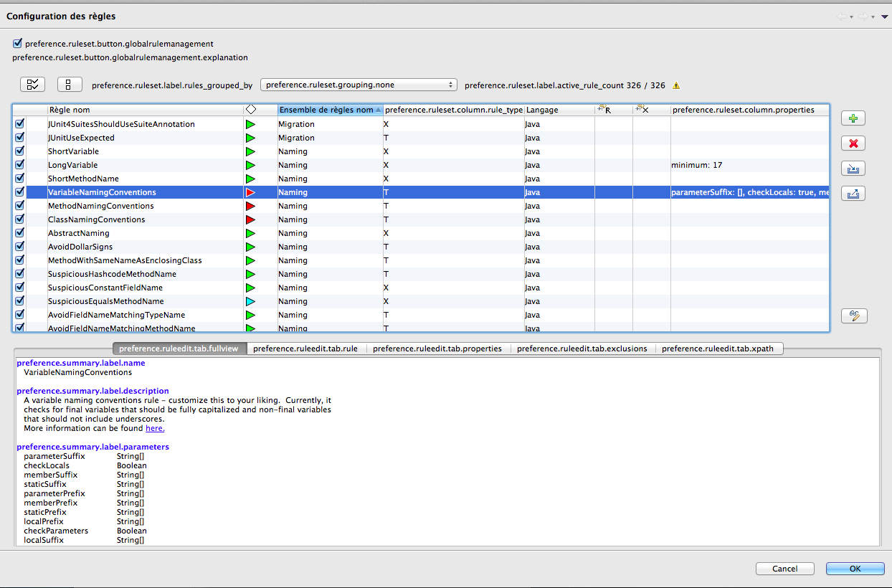This screenshot has width=892, height=588.
Task: Click the green plus add rule button
Action: 853,118
